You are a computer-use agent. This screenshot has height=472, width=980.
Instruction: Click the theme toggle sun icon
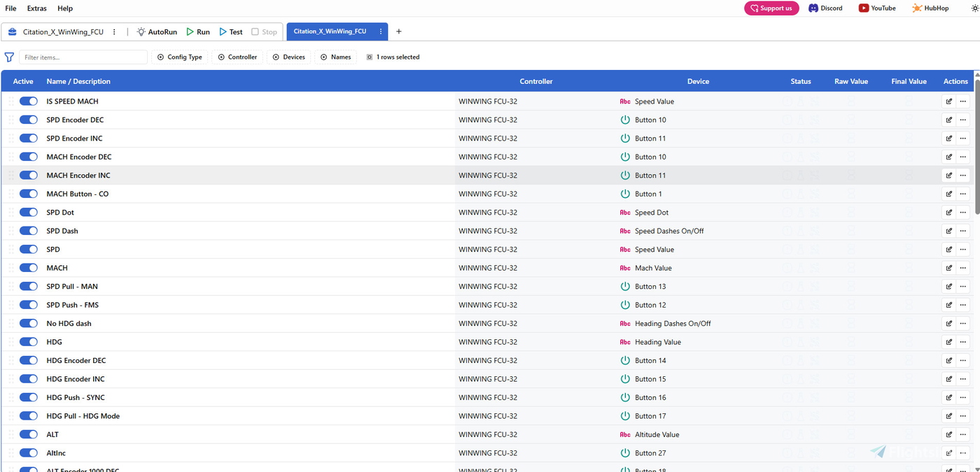point(974,8)
